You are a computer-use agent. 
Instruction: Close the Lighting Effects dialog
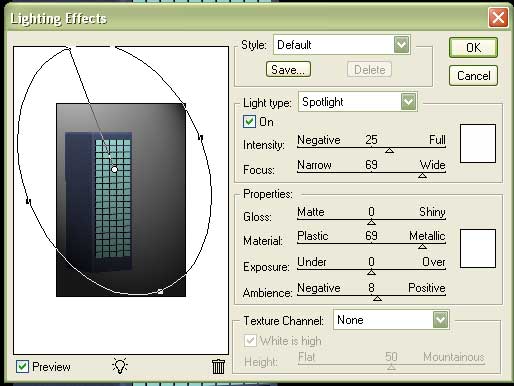pyautogui.click(x=498, y=17)
